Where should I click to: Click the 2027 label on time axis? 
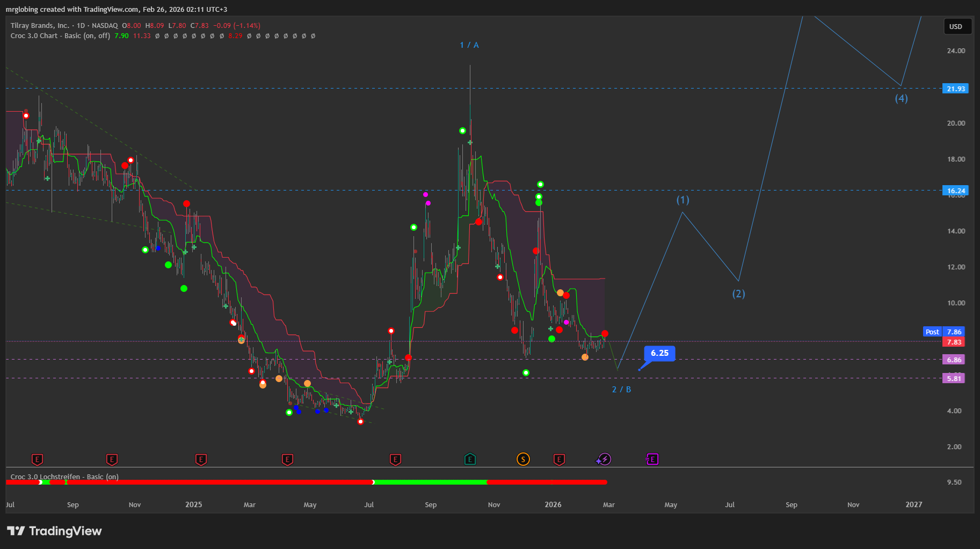(913, 504)
